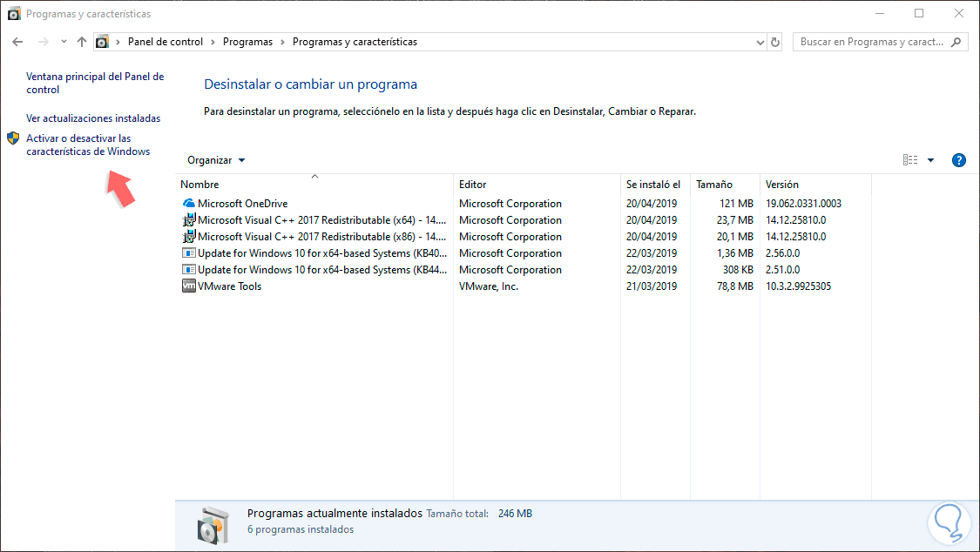Expand address bar history dropdown

coord(760,42)
